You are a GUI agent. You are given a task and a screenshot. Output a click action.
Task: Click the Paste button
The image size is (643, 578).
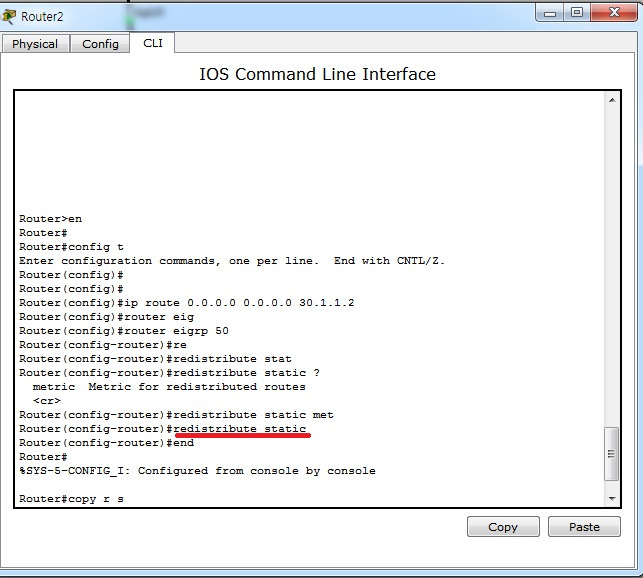pos(584,527)
